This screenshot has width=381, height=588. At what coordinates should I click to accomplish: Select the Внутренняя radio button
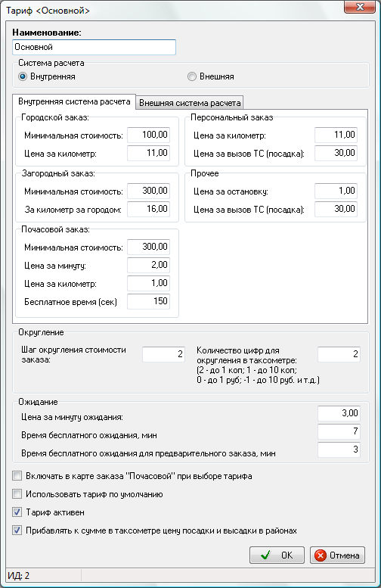(x=23, y=76)
